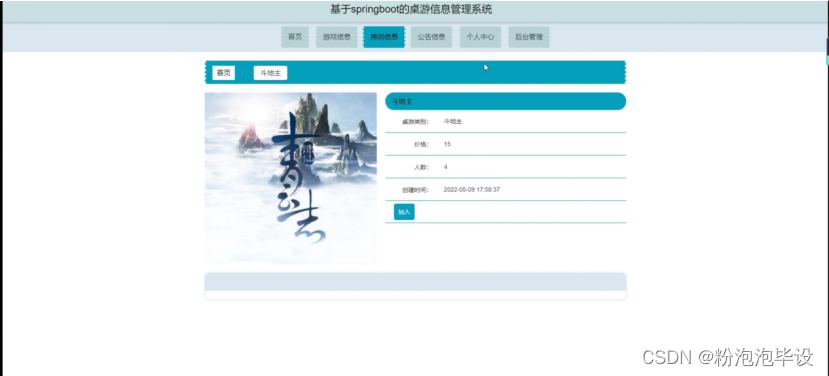Click the 首页 breadcrumb link
The width and height of the screenshot is (829, 376).
[x=224, y=73]
